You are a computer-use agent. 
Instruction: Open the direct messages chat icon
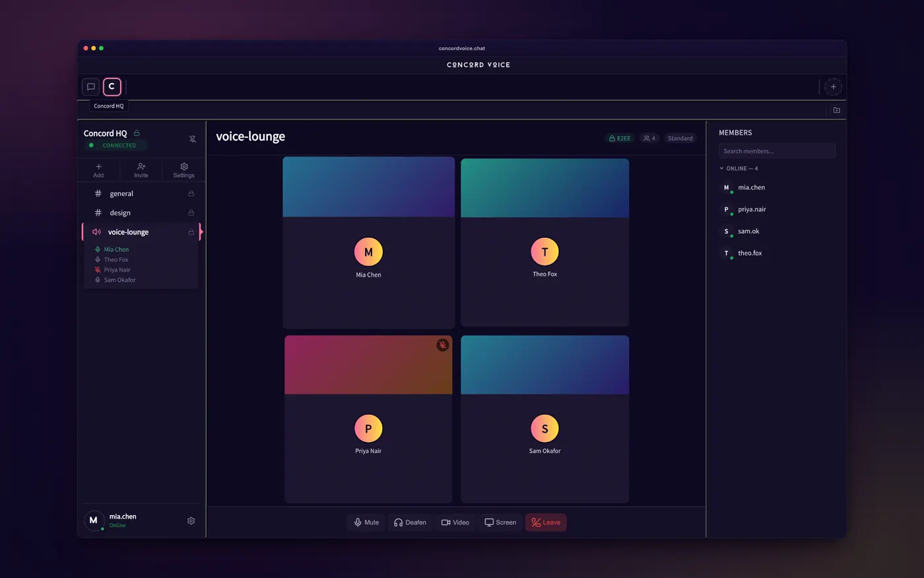[x=91, y=87]
